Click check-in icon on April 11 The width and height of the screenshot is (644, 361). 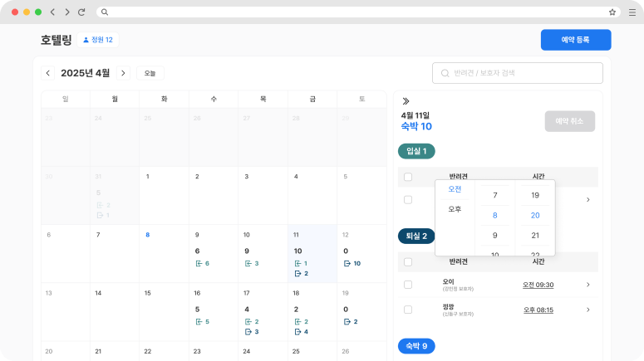(x=297, y=263)
